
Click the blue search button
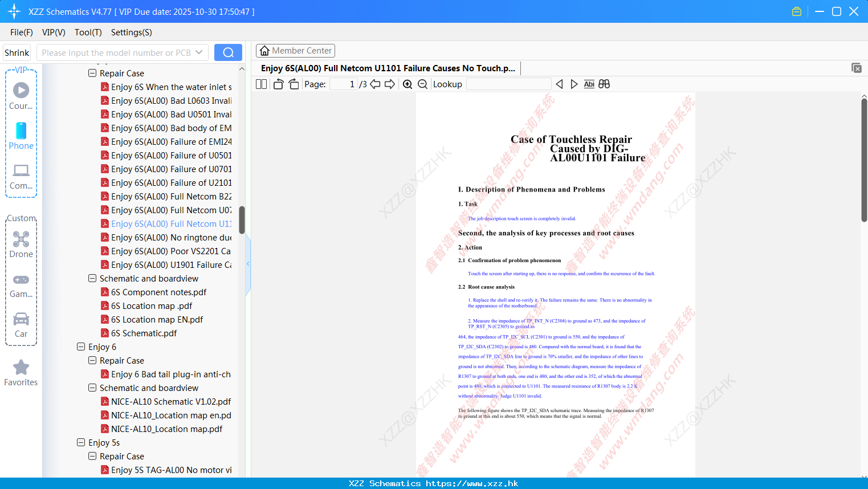coord(228,52)
